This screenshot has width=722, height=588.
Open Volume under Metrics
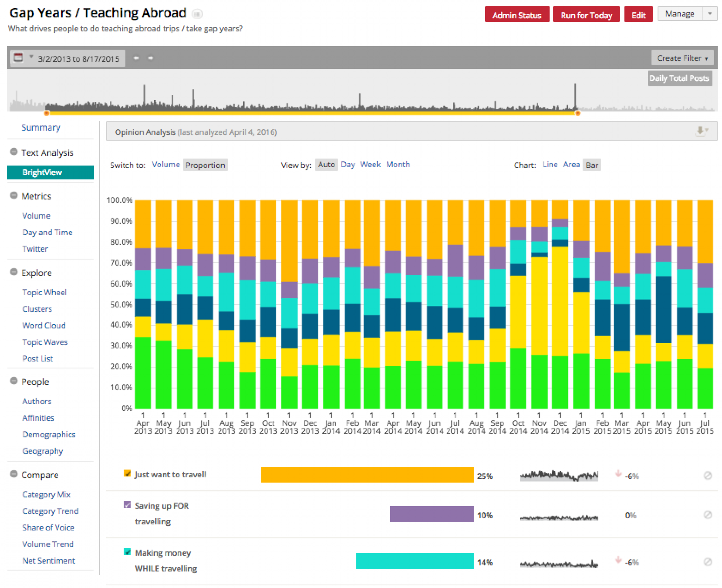(36, 216)
